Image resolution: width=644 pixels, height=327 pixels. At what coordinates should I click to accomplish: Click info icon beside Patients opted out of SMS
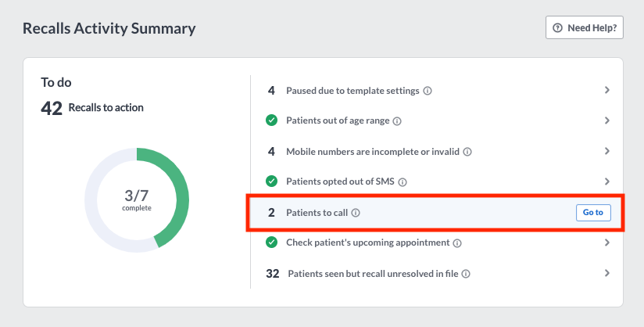tap(402, 182)
